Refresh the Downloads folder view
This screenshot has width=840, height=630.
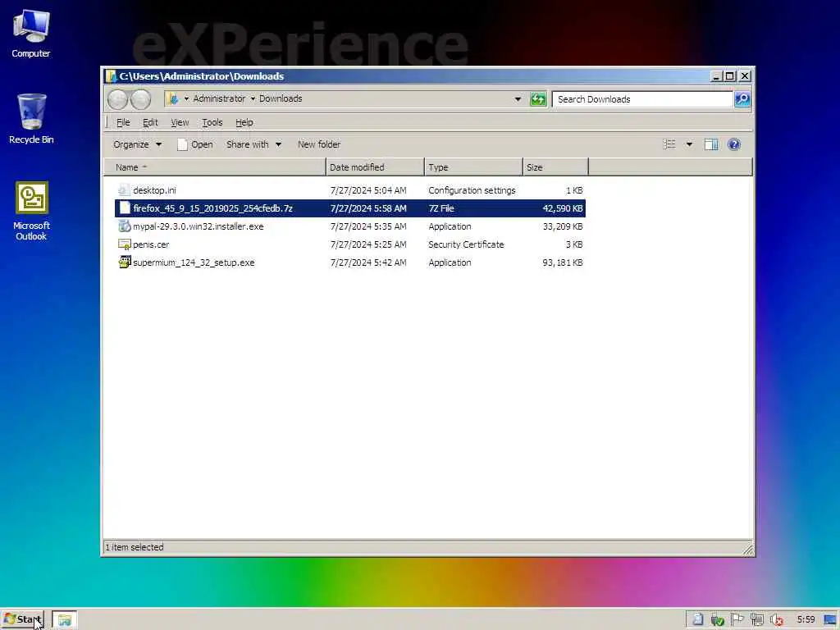[538, 99]
